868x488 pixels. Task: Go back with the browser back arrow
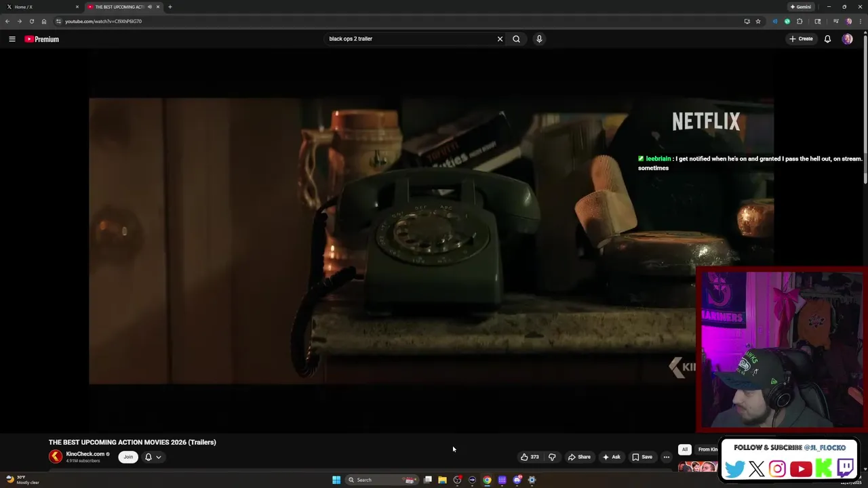(7, 21)
